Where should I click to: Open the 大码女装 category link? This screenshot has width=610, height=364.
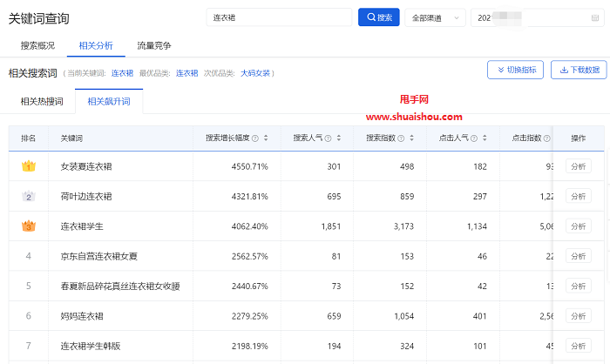pyautogui.click(x=255, y=73)
